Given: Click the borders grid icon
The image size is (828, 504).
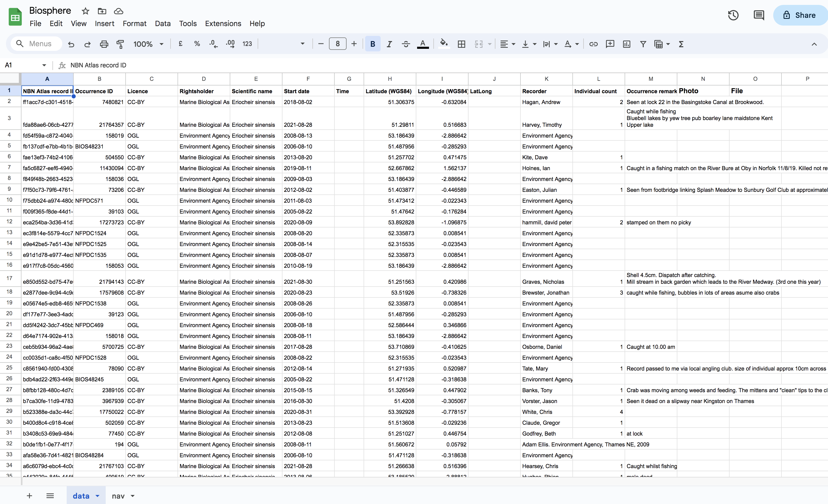Looking at the screenshot, I should coord(461,44).
